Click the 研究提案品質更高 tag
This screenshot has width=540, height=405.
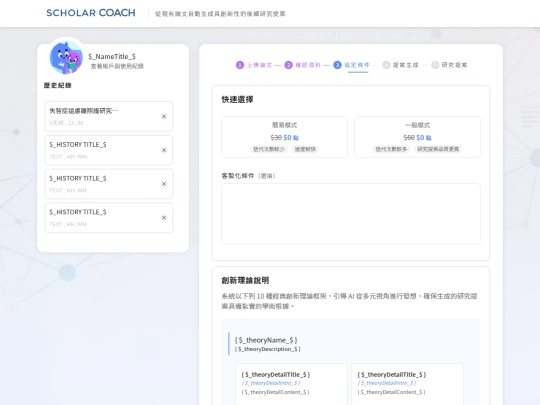[438, 149]
